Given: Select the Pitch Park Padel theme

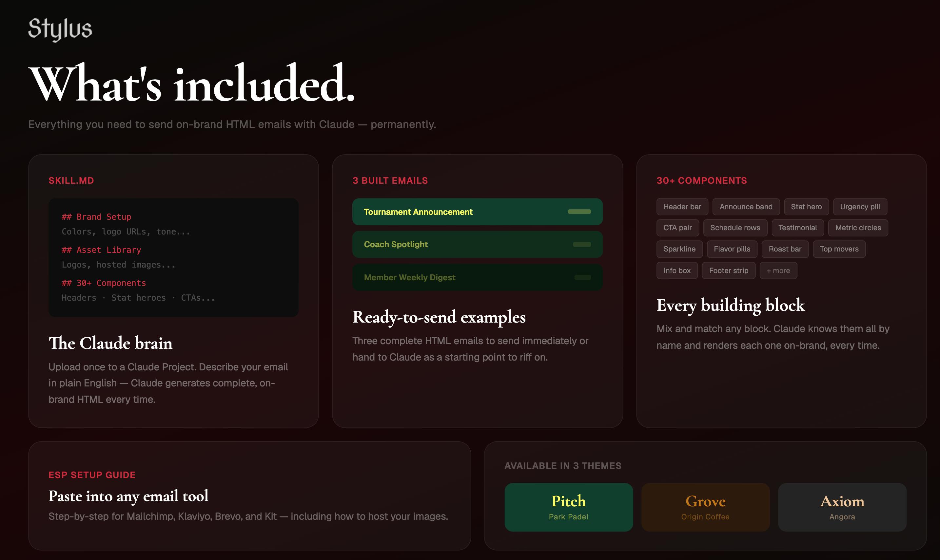Looking at the screenshot, I should point(568,507).
